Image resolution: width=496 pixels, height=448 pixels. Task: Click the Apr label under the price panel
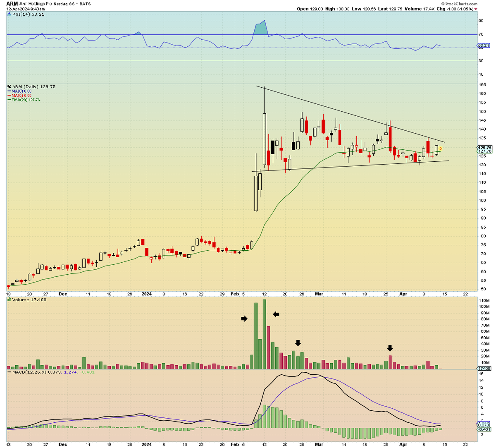point(403,294)
